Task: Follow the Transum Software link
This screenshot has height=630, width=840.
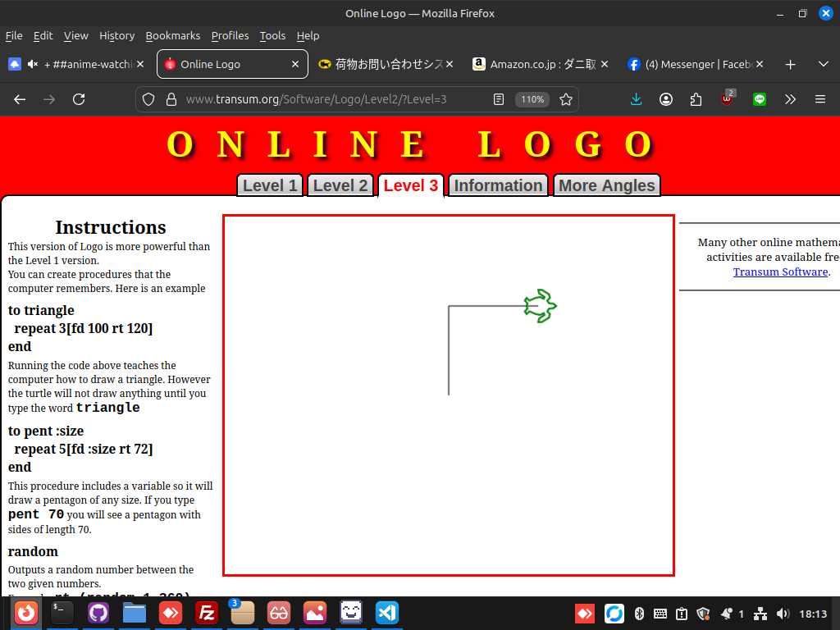Action: pos(780,272)
